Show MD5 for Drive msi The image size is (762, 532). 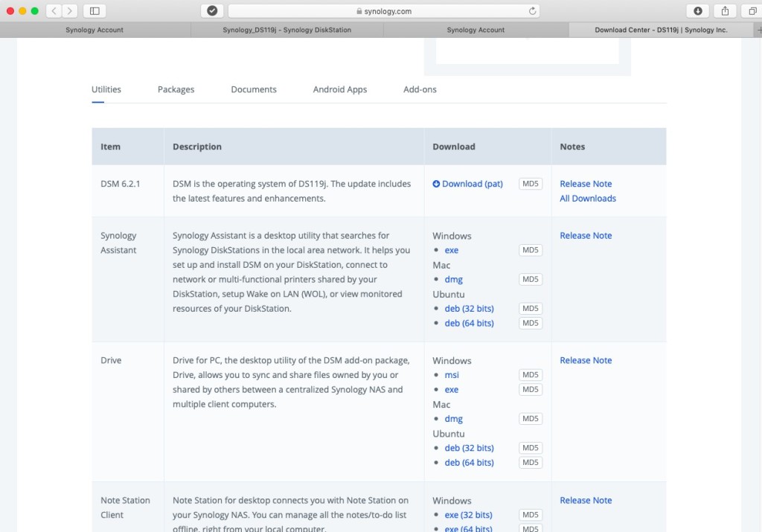pyautogui.click(x=530, y=375)
